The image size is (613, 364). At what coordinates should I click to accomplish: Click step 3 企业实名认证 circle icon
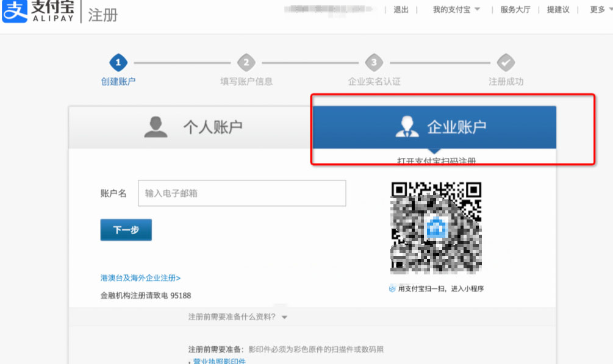pos(374,62)
